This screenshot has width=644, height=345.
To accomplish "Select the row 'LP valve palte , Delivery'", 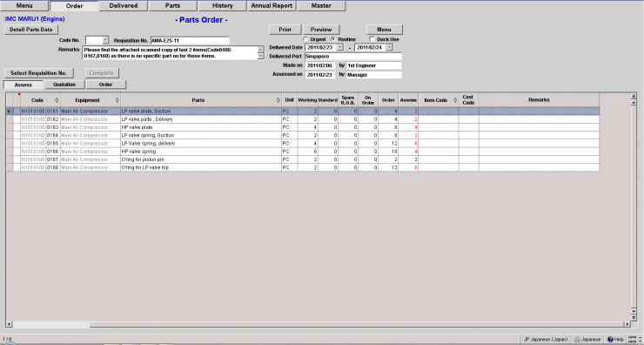I will (x=302, y=119).
